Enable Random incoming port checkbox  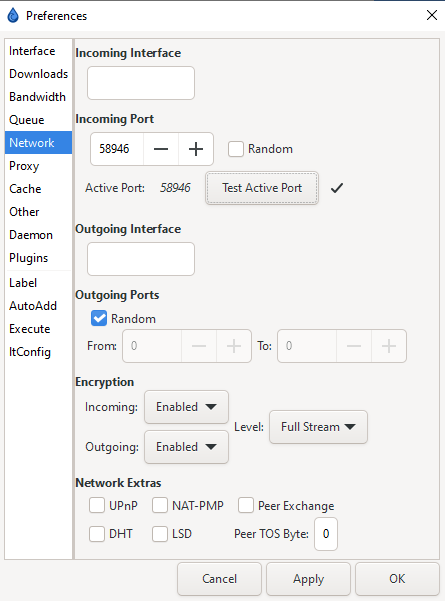click(236, 149)
